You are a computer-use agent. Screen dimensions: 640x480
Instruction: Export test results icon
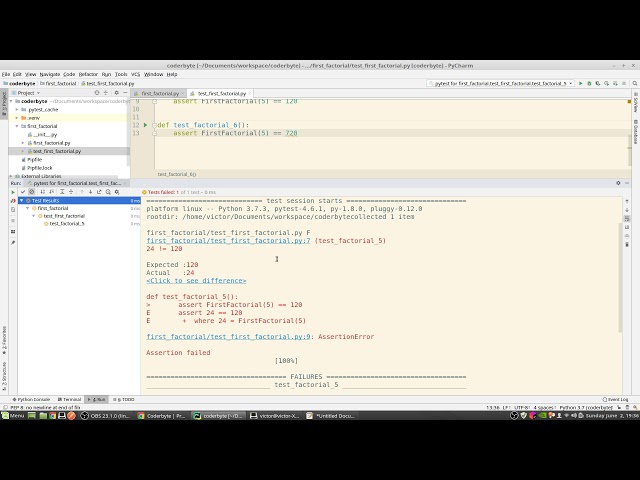99,192
